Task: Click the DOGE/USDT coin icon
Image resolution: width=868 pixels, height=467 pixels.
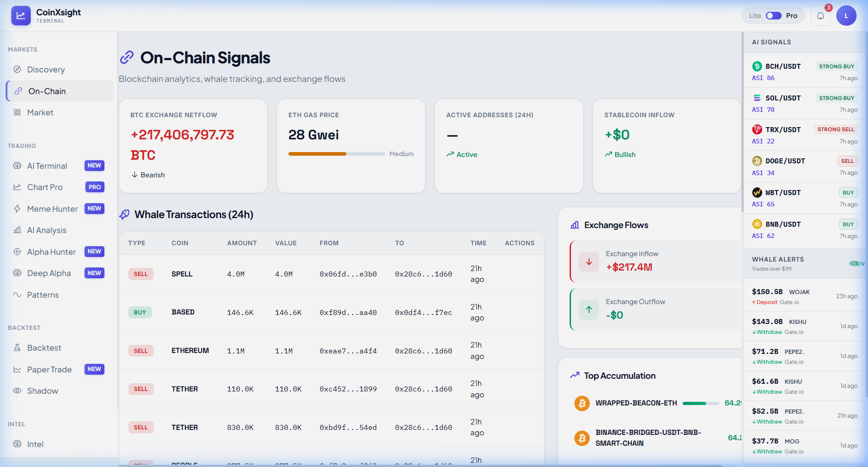Action: (757, 161)
